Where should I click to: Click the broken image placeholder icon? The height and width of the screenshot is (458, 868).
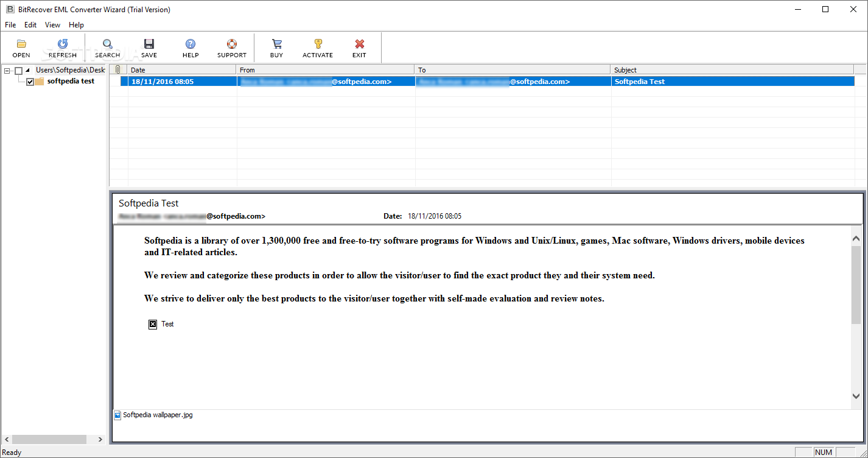click(x=153, y=324)
